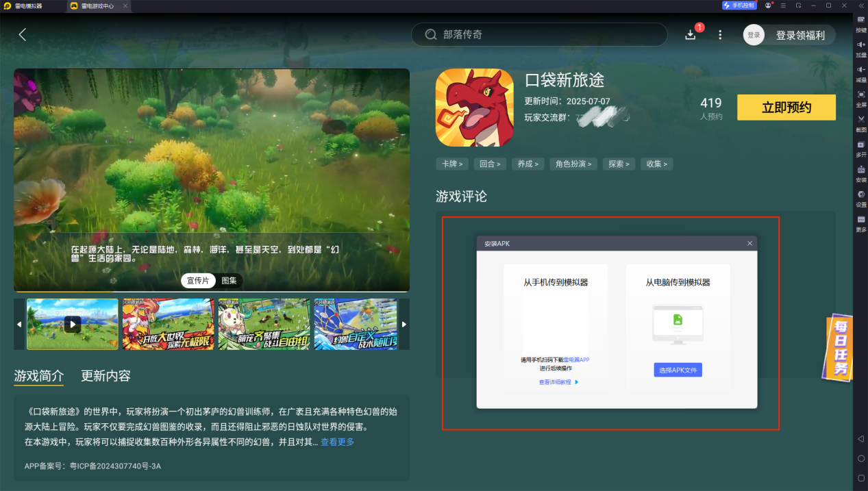The height and width of the screenshot is (491, 868).
Task: Click 减量 volume down icon
Action: [861, 73]
